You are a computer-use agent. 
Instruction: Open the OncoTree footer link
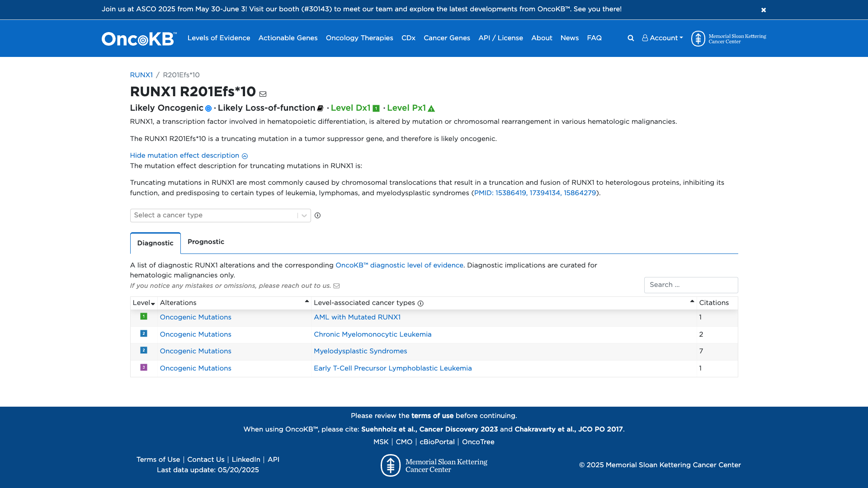(x=478, y=442)
